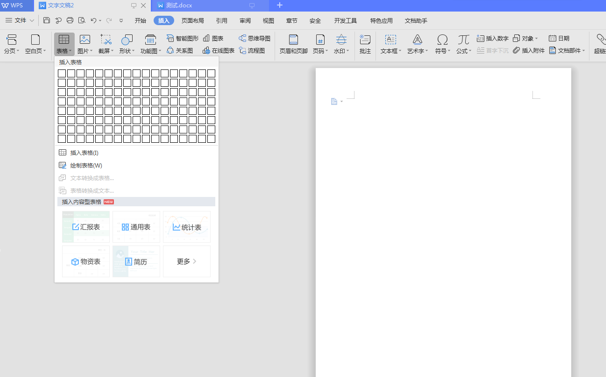This screenshot has height=377, width=606.
Task: Insert a 智能图形 smart graphic
Action: coord(182,38)
